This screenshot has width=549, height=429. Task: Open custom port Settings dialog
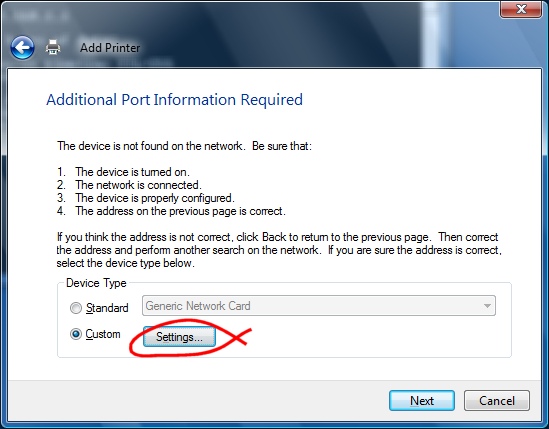click(179, 337)
